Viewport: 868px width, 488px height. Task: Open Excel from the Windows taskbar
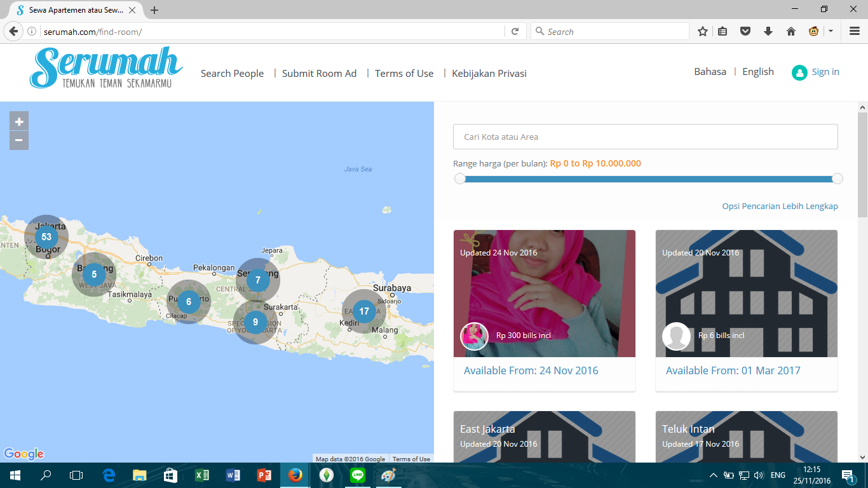[202, 475]
